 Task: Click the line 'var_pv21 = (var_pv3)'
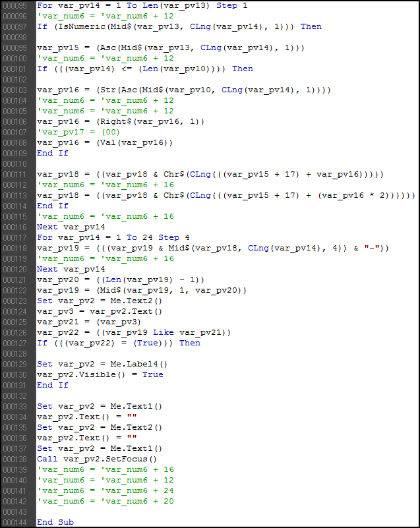click(89, 322)
